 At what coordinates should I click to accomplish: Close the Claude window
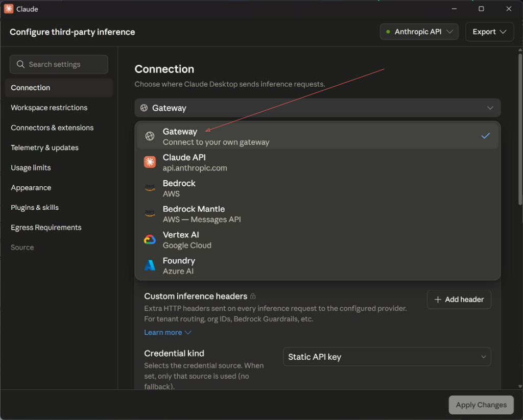coord(509,9)
